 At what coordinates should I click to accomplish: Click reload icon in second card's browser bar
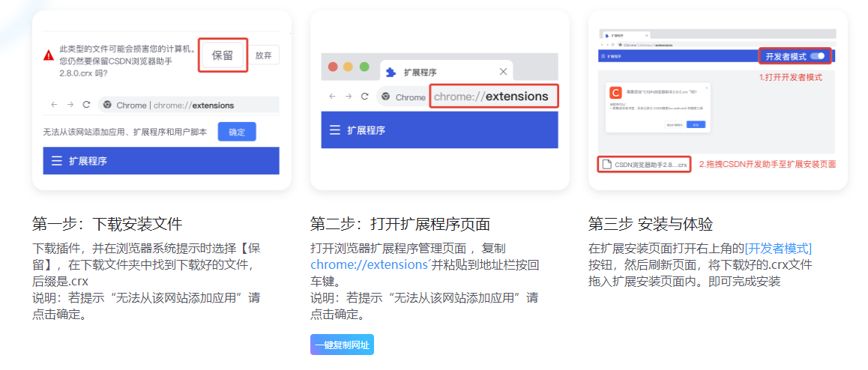364,96
